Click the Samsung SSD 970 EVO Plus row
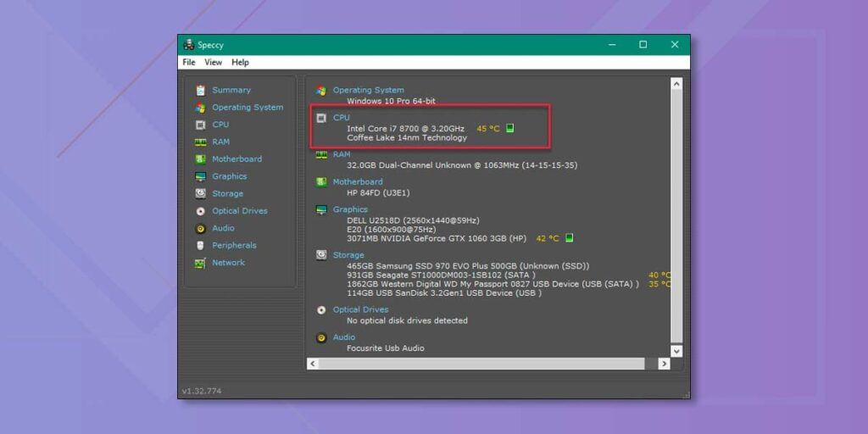This screenshot has height=434, width=868. 468,266
